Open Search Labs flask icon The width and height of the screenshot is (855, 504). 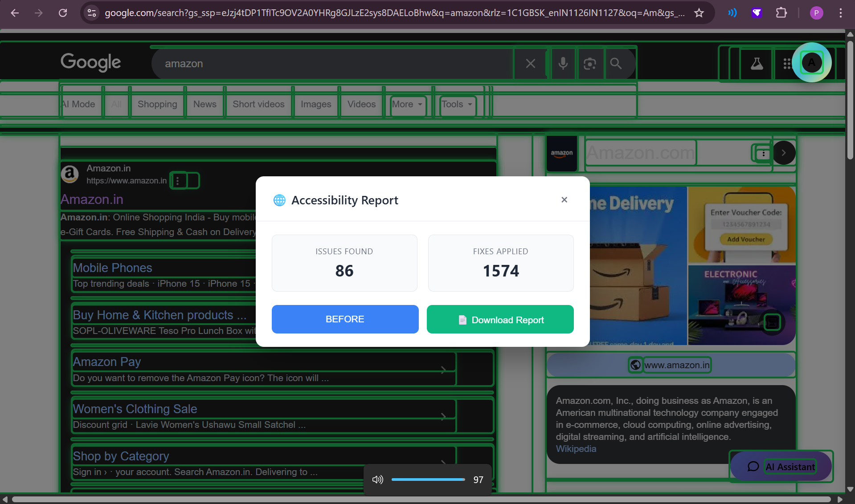(x=757, y=64)
